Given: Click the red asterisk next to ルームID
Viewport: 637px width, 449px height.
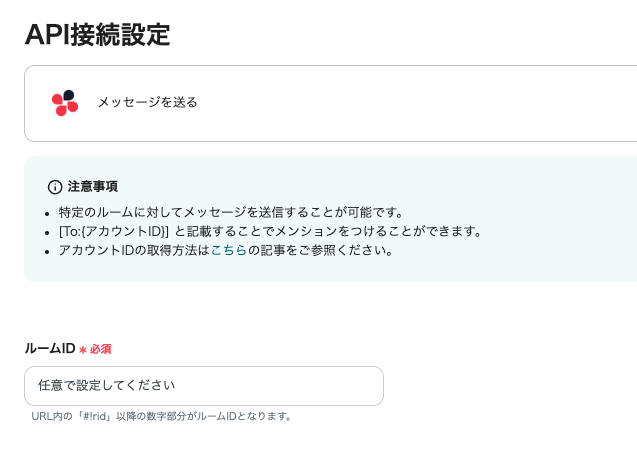Looking at the screenshot, I should 83,349.
